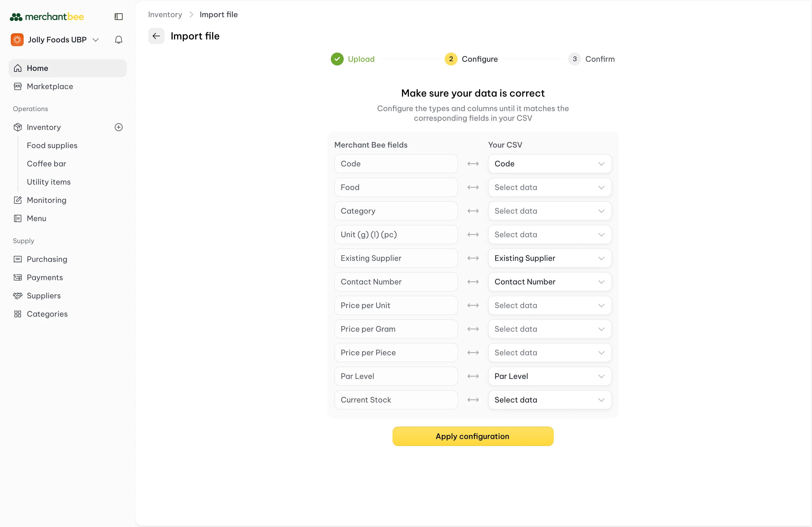Expand the Jolly Foods UBP account chevron
The height and width of the screenshot is (527, 812).
tap(96, 39)
